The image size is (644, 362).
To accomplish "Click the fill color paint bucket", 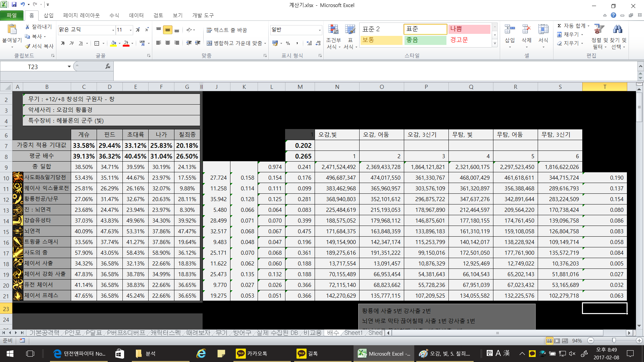I will coord(113,43).
